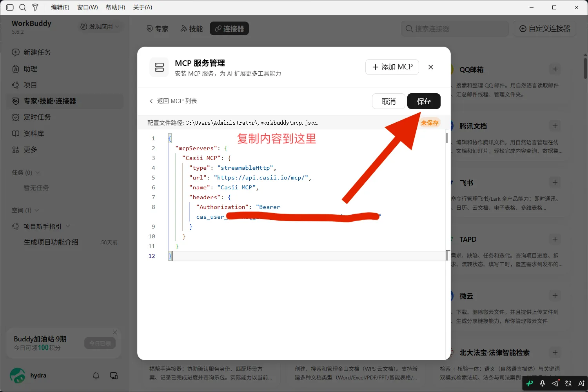Click the 未保存 status badge
Viewport: 588px width, 392px height.
pos(430,123)
